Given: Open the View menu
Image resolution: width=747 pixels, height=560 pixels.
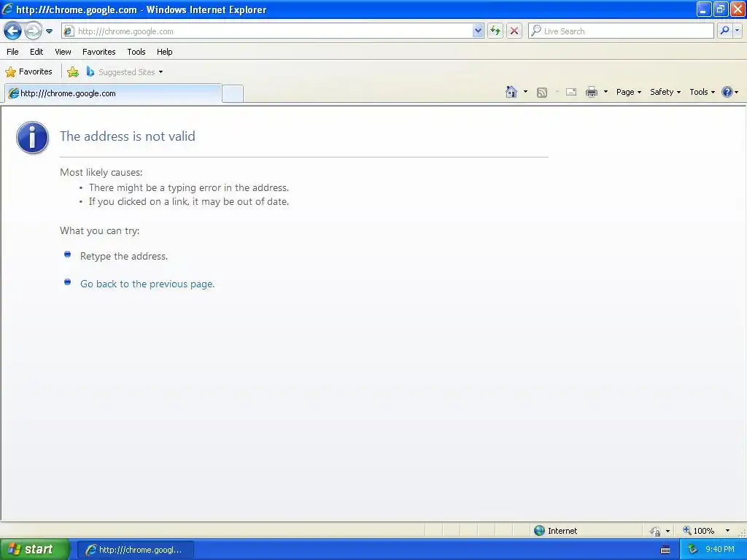Looking at the screenshot, I should [x=63, y=52].
